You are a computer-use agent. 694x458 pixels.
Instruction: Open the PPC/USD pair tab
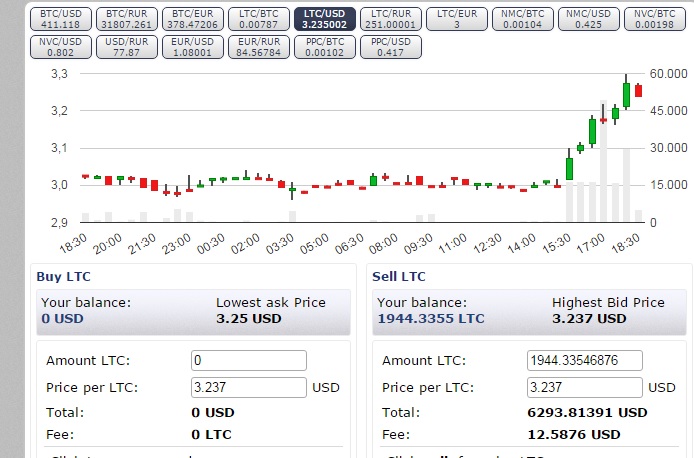point(390,46)
